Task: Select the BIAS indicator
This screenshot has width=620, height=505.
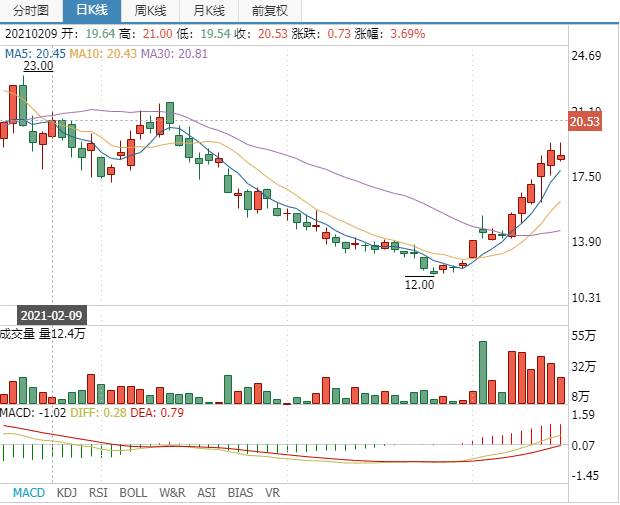Action: [x=240, y=493]
